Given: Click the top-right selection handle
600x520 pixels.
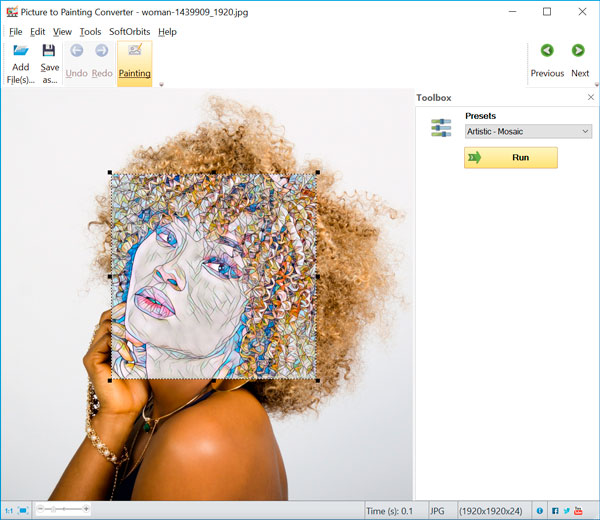Looking at the screenshot, I should click(x=318, y=173).
